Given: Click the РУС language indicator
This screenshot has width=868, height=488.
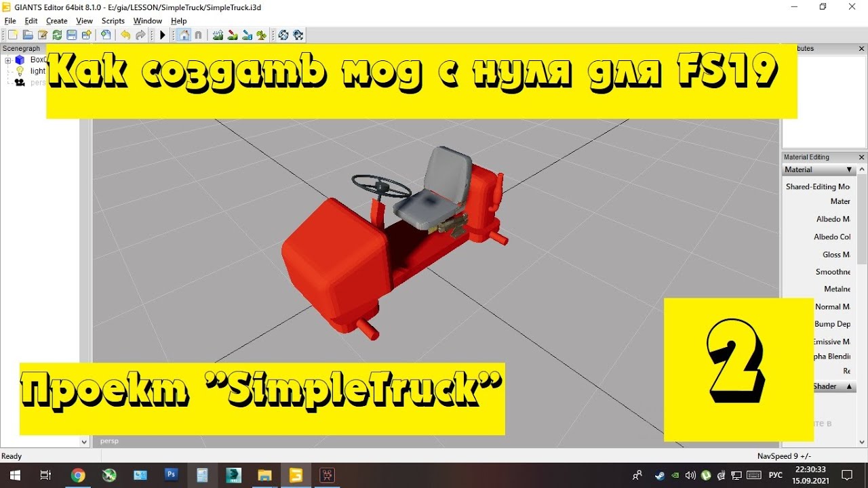Looking at the screenshot, I should [776, 475].
